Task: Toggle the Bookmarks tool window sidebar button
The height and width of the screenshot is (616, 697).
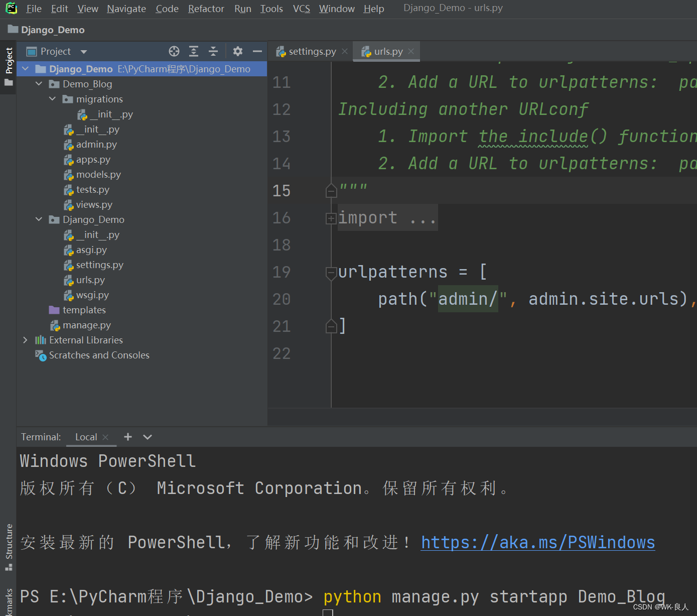Action: coord(9,602)
